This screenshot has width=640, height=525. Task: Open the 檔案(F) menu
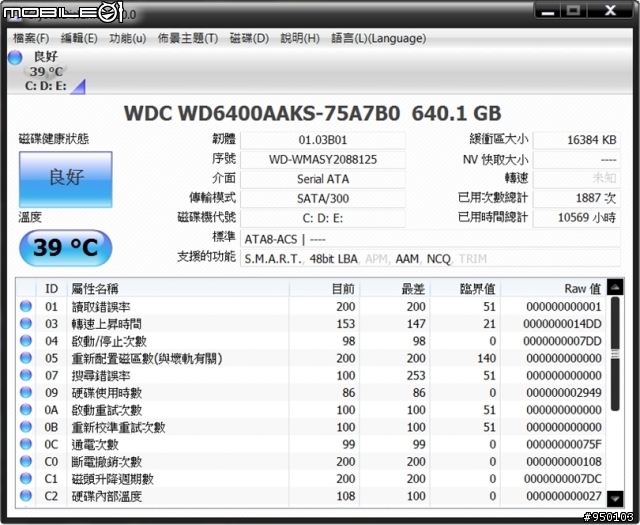coord(31,38)
